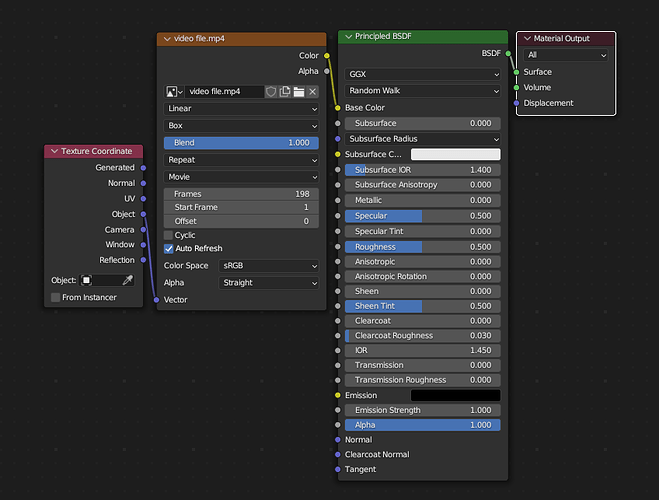This screenshot has width=659, height=500.
Task: Open the Movie source dropdown
Action: click(x=241, y=177)
